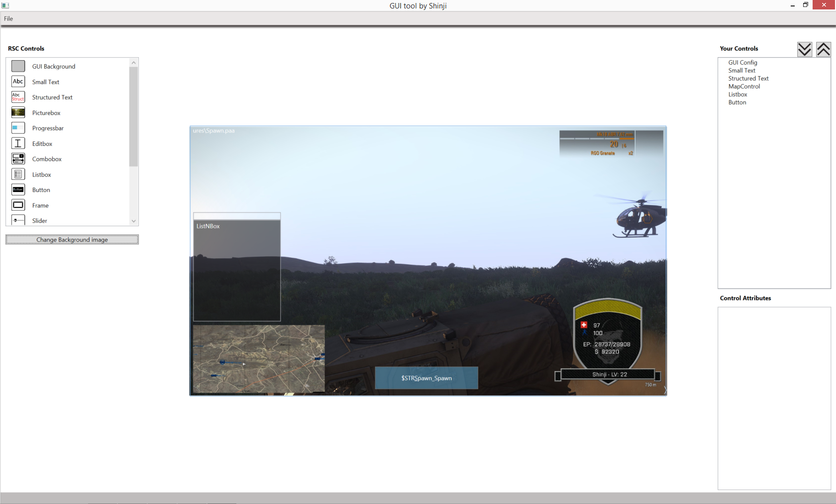836x504 pixels.
Task: Move selected control down with double-chevron icon
Action: pos(805,49)
